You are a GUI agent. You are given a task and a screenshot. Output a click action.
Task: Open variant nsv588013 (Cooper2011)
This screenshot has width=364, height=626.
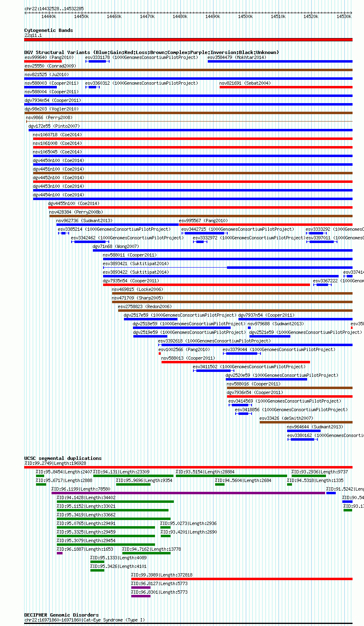(x=236, y=362)
